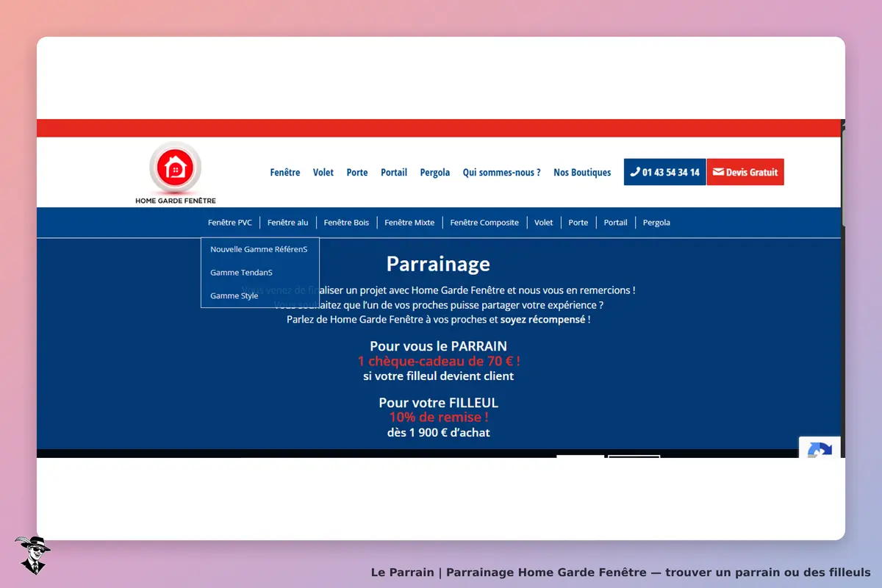
Task: Click the Parrainage heading
Action: pos(438,263)
